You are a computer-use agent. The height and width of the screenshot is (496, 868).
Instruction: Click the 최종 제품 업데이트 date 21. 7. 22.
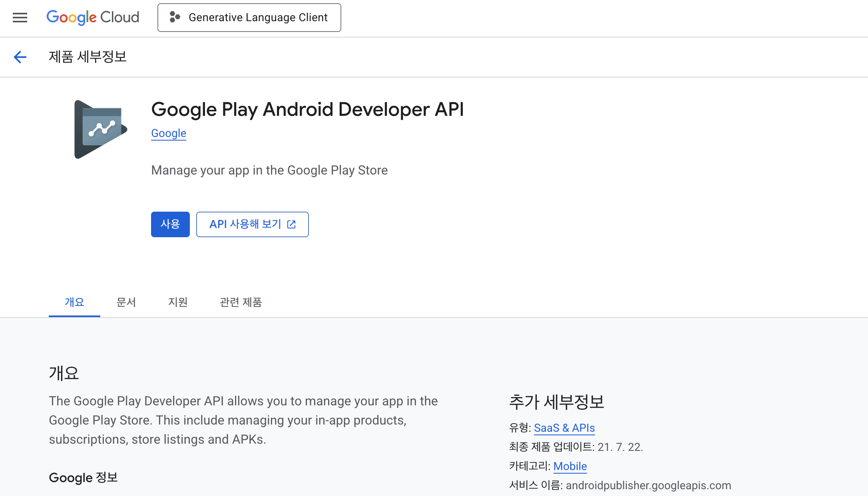click(620, 447)
